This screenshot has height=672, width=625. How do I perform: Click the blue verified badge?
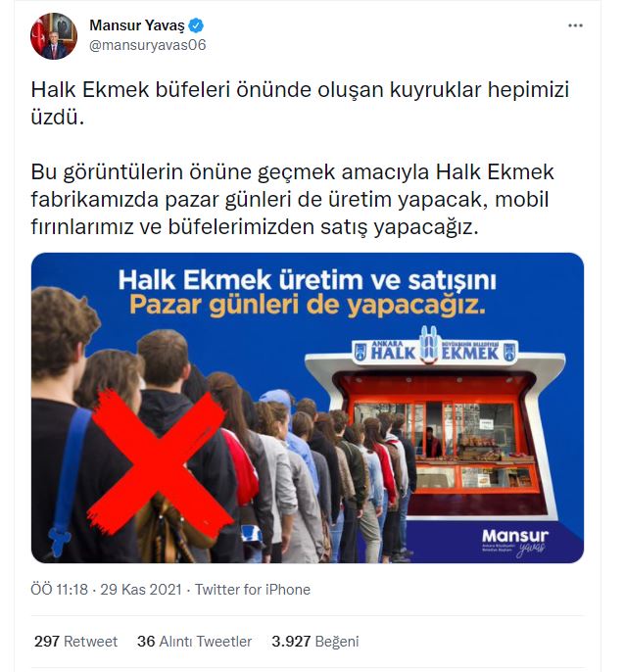point(196,25)
